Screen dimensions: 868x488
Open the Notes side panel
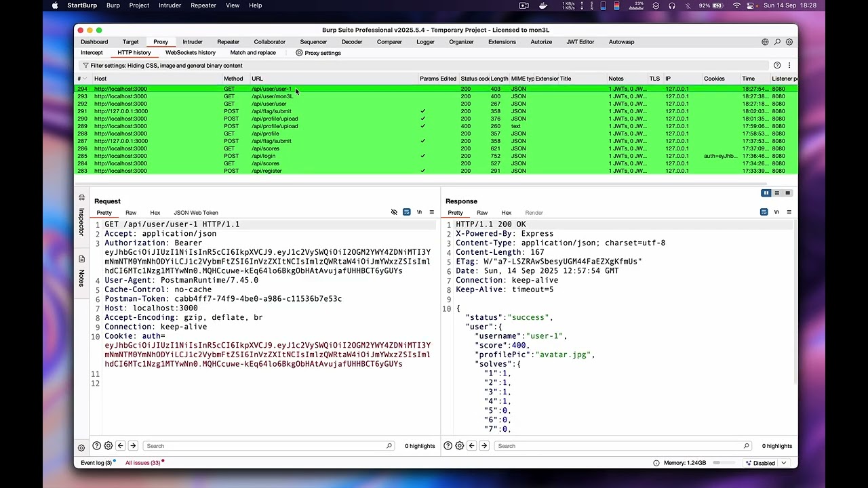pos(81,272)
